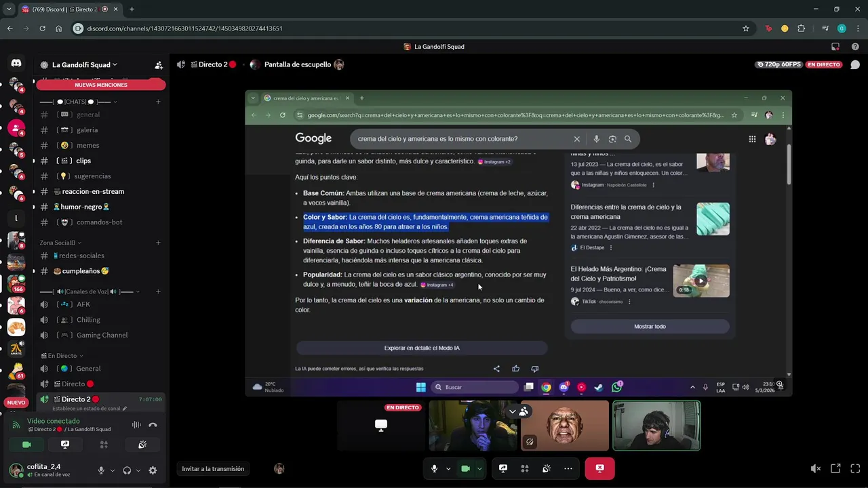The width and height of the screenshot is (868, 488).
Task: Click Discord address bar URL
Action: (185, 28)
